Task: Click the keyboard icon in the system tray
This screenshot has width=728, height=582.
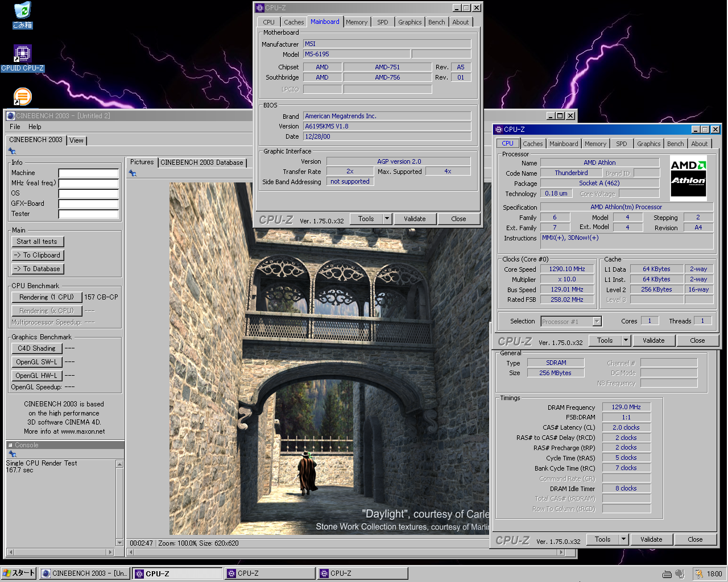Action: point(667,574)
